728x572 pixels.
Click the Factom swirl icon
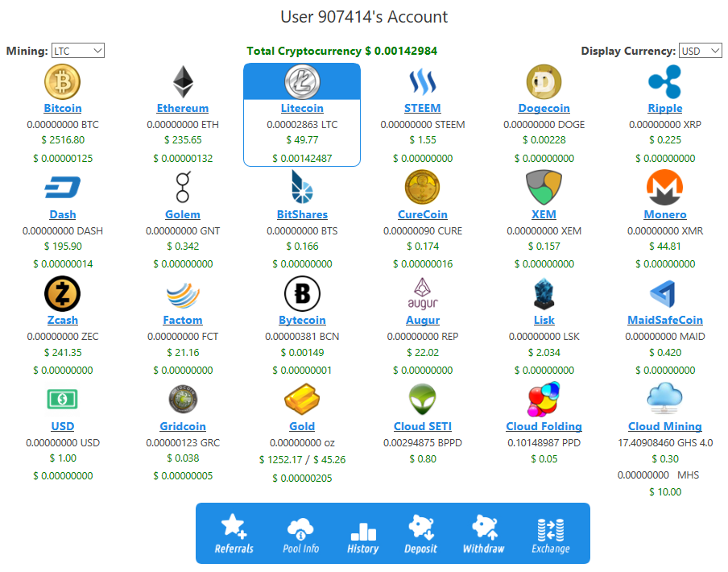point(183,295)
